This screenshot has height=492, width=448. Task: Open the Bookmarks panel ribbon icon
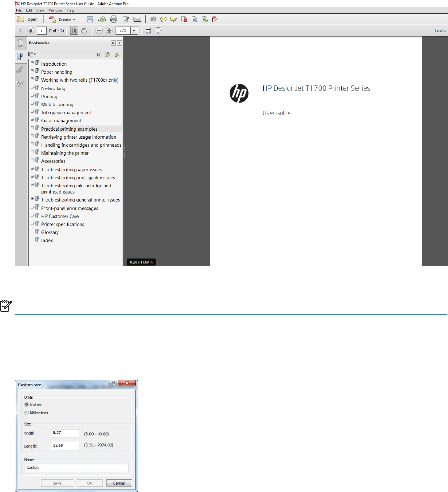20,56
